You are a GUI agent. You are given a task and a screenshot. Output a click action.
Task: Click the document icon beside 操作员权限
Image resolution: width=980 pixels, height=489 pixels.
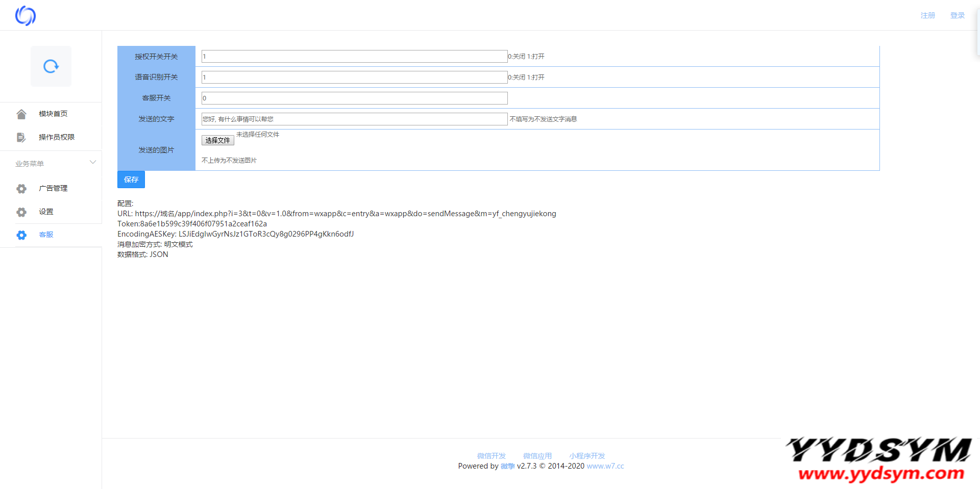(21, 137)
